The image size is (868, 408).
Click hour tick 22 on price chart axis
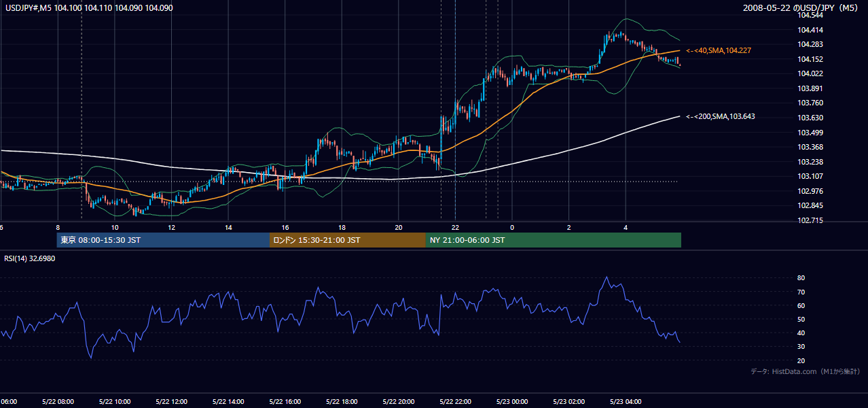pos(455,227)
